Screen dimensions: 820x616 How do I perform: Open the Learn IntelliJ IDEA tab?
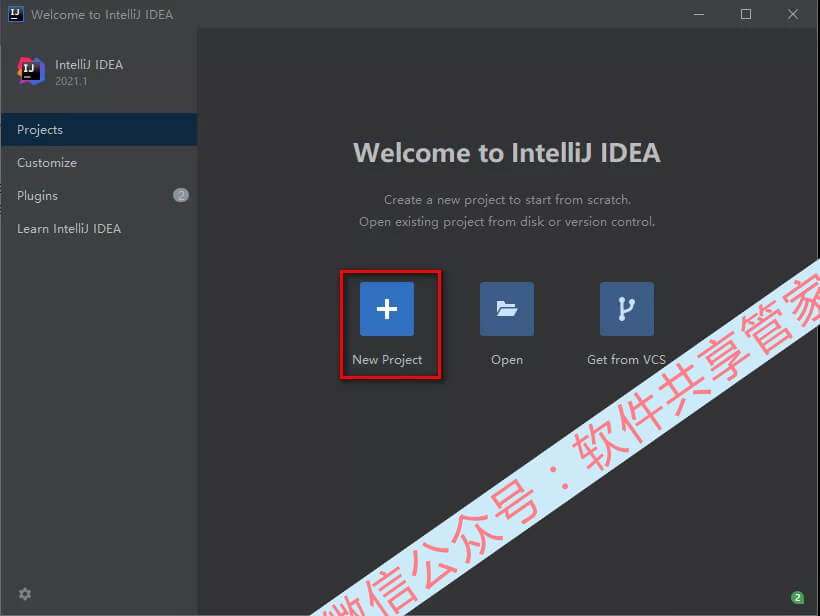(x=99, y=229)
